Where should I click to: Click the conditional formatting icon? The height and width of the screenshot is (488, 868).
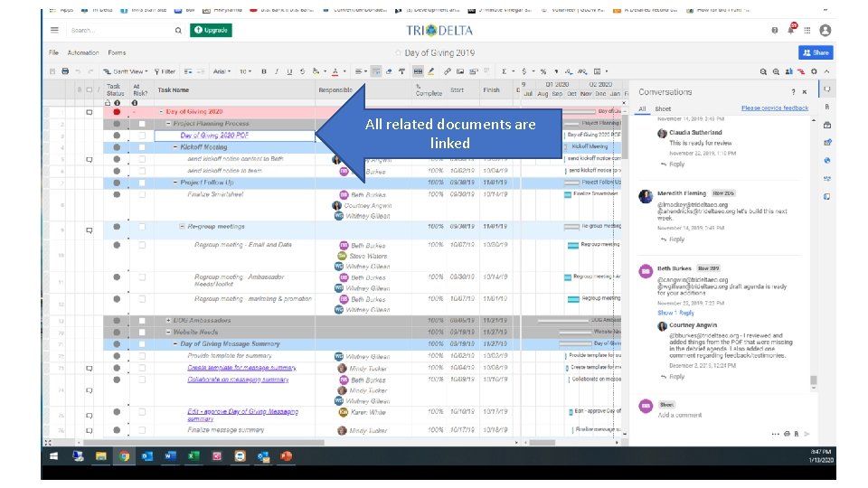point(418,71)
